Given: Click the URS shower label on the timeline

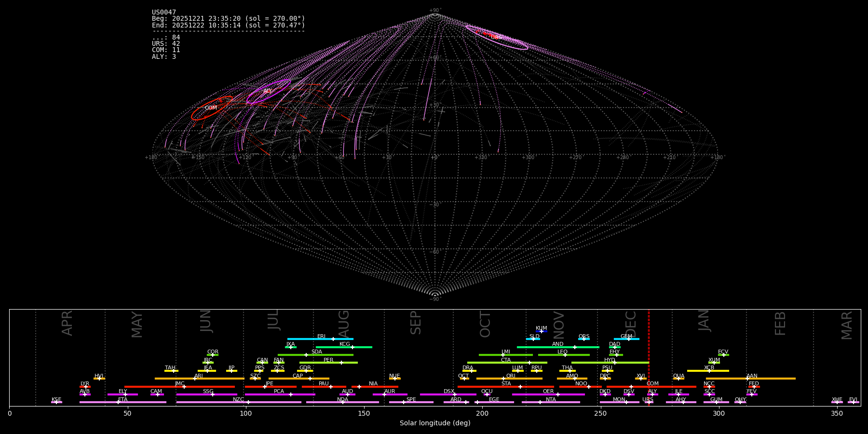Looking at the screenshot, I should pyautogui.click(x=648, y=400).
